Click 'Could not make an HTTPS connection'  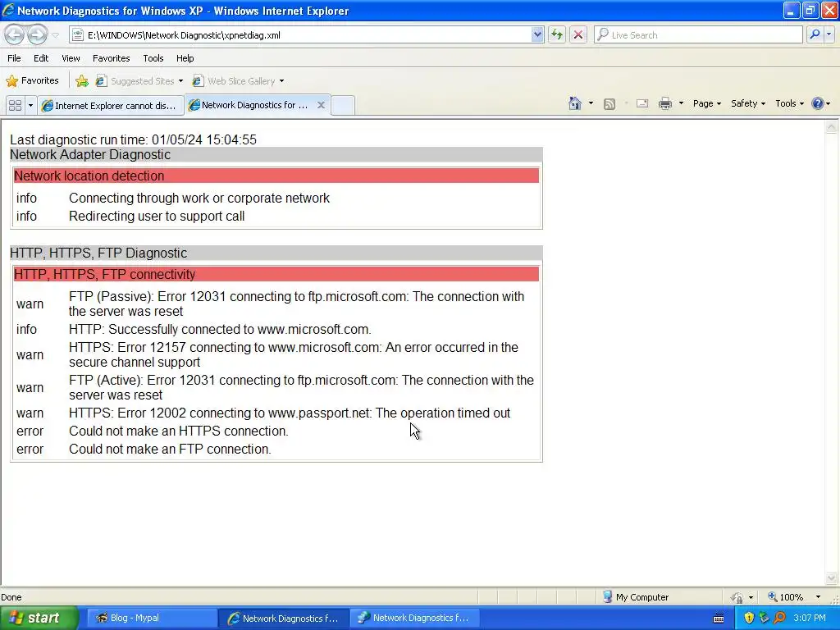click(x=178, y=431)
